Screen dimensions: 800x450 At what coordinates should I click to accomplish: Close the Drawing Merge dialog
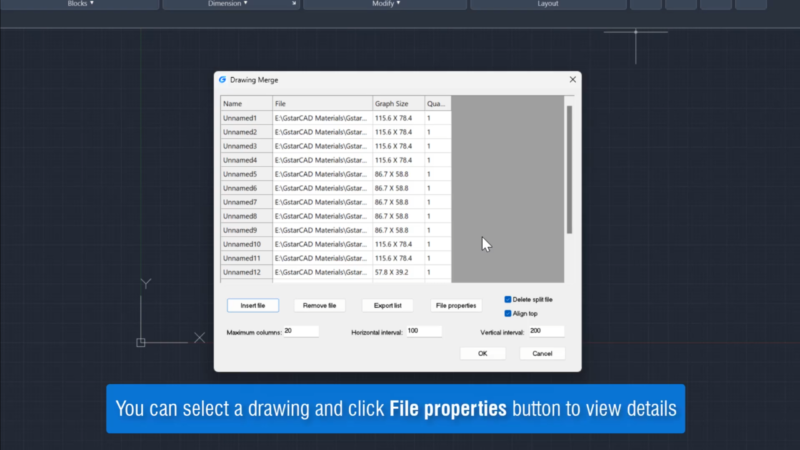573,80
